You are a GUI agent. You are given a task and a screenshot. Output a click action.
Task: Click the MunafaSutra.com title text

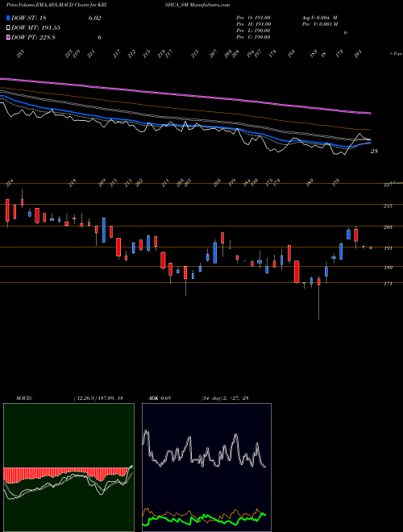click(210, 5)
